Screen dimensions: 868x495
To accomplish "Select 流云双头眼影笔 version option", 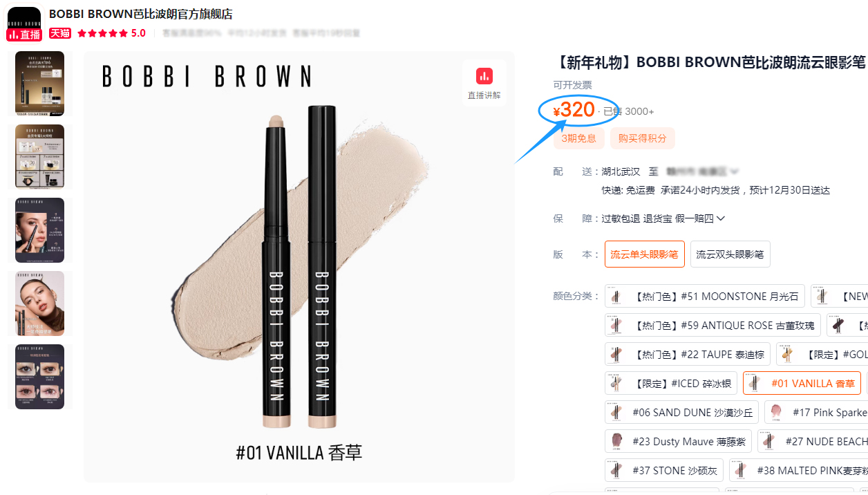I will pyautogui.click(x=730, y=254).
